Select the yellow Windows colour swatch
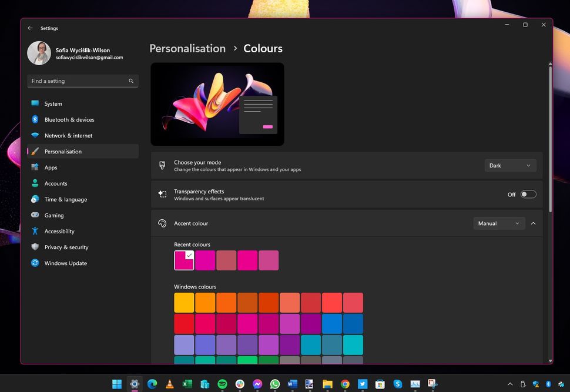 point(184,301)
